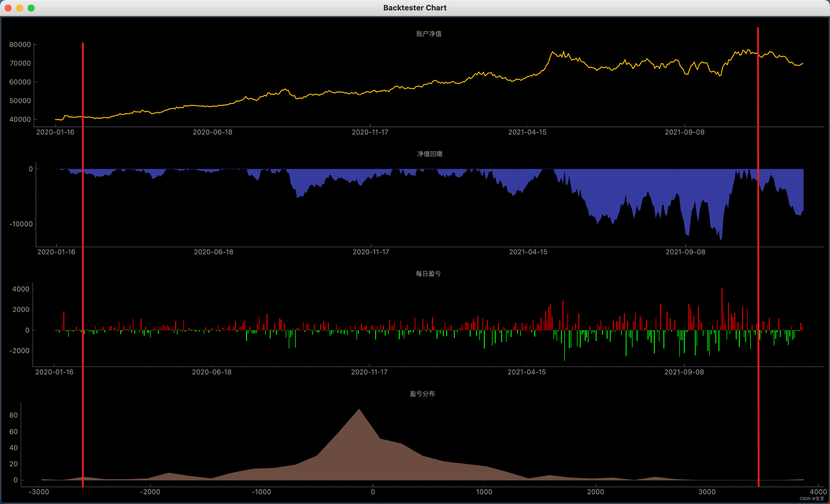This screenshot has width=830, height=504.
Task: Click the 0 tick on distribution x-axis
Action: point(373,492)
